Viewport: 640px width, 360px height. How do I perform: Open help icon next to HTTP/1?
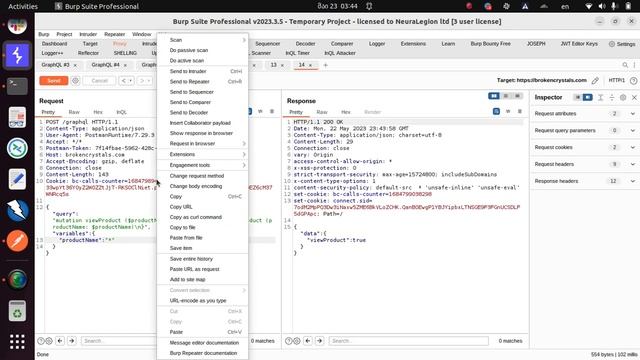[633, 80]
